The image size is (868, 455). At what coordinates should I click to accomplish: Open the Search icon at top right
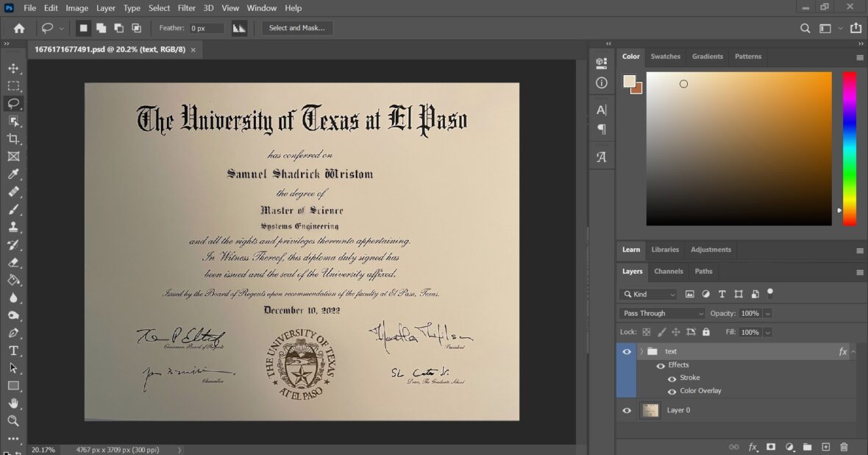[805, 28]
